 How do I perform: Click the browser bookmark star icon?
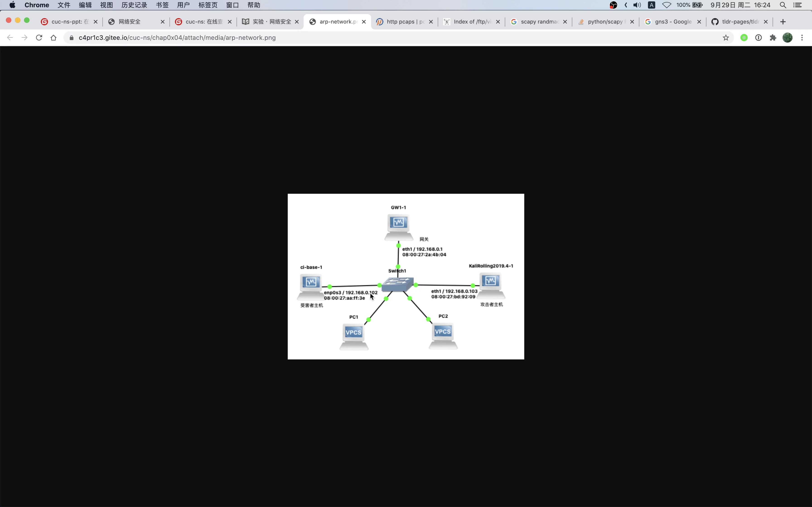click(725, 37)
